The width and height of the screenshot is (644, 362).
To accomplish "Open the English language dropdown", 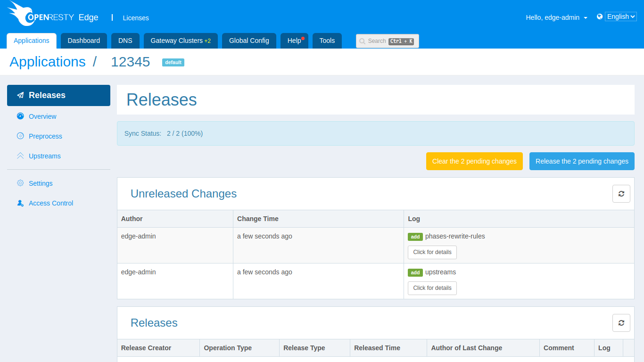I will [621, 16].
